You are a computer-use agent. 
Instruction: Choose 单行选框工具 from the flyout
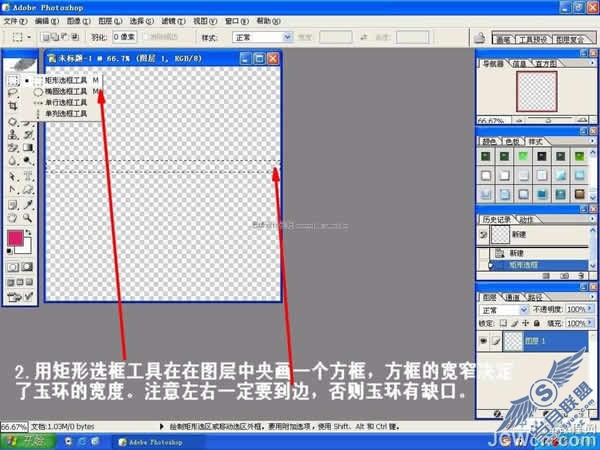point(66,103)
